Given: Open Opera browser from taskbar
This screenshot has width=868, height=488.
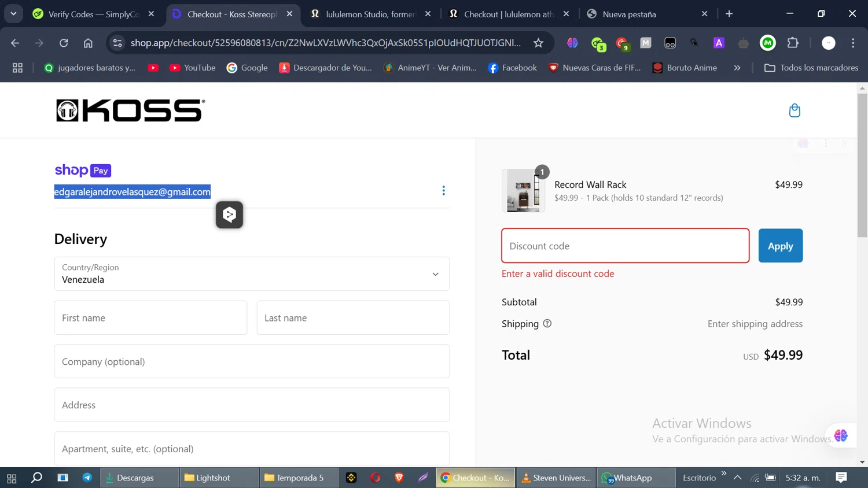Looking at the screenshot, I should pos(376,478).
